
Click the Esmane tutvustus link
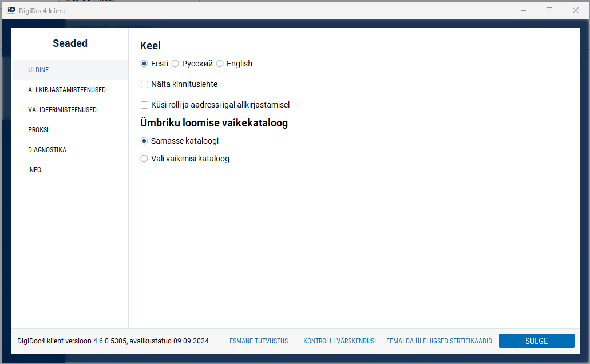[x=259, y=341]
